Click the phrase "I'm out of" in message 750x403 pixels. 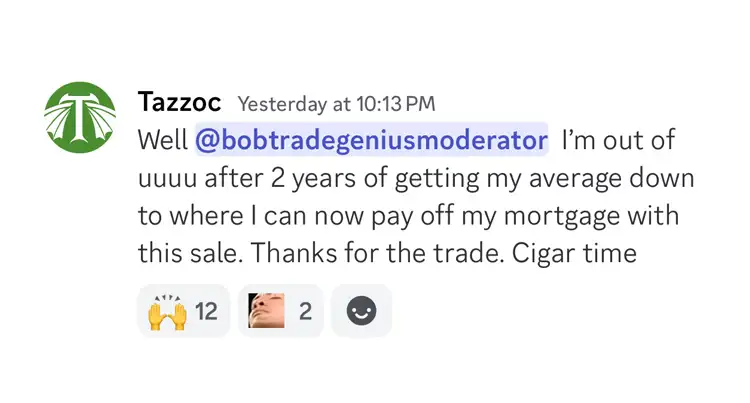click(625, 141)
